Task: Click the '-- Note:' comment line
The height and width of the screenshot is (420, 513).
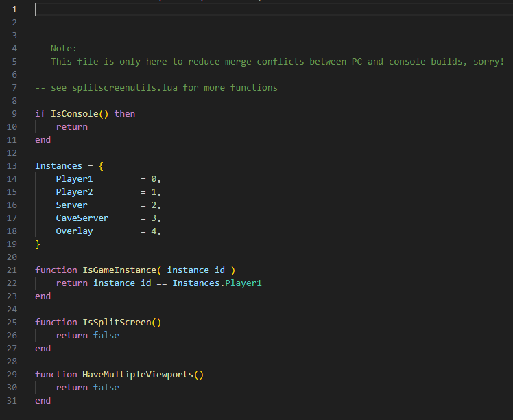Action: point(56,49)
